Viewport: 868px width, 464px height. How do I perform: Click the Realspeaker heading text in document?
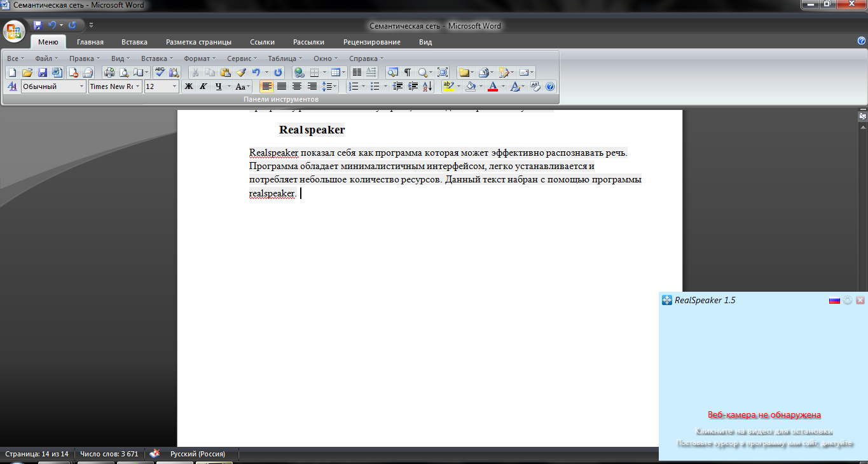(312, 130)
